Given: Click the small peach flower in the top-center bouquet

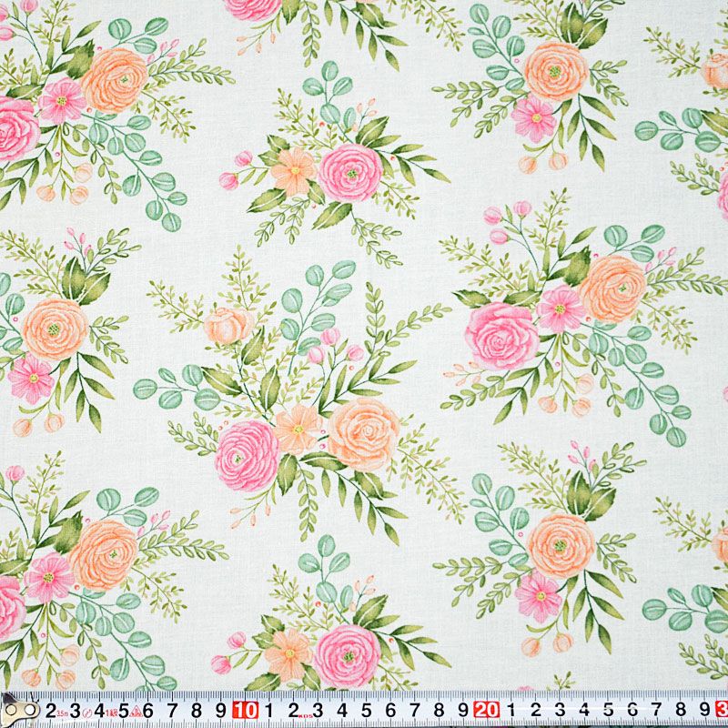Looking at the screenshot, I should click(x=293, y=170).
